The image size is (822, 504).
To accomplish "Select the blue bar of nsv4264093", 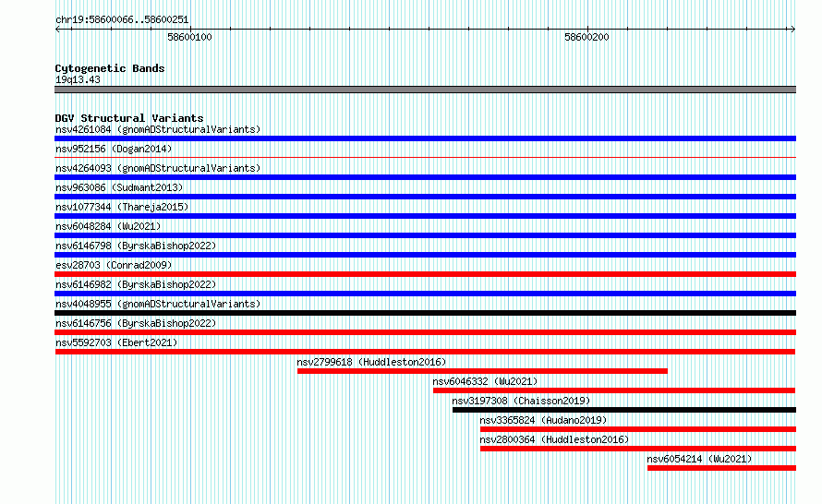I will 425,177.
